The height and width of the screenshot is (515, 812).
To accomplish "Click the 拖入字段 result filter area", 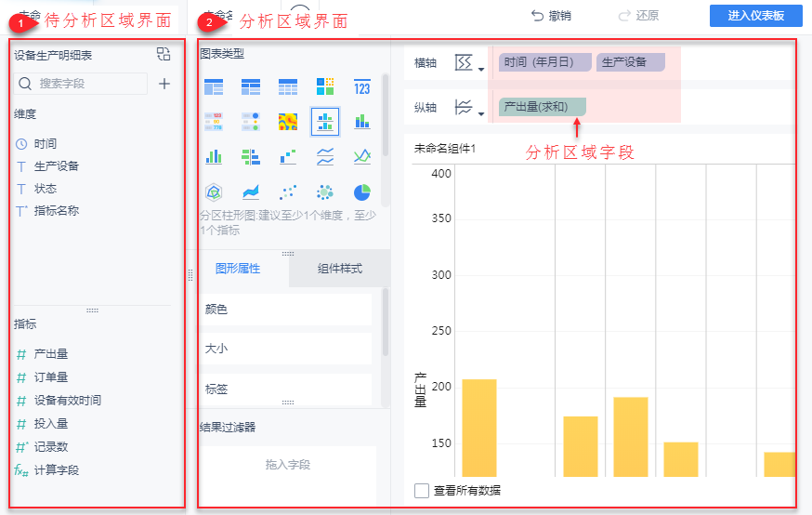I will (288, 475).
